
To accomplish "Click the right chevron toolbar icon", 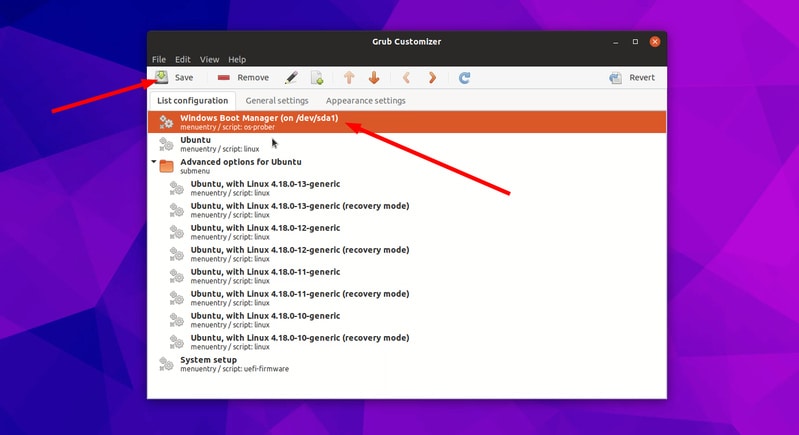I will tap(432, 77).
